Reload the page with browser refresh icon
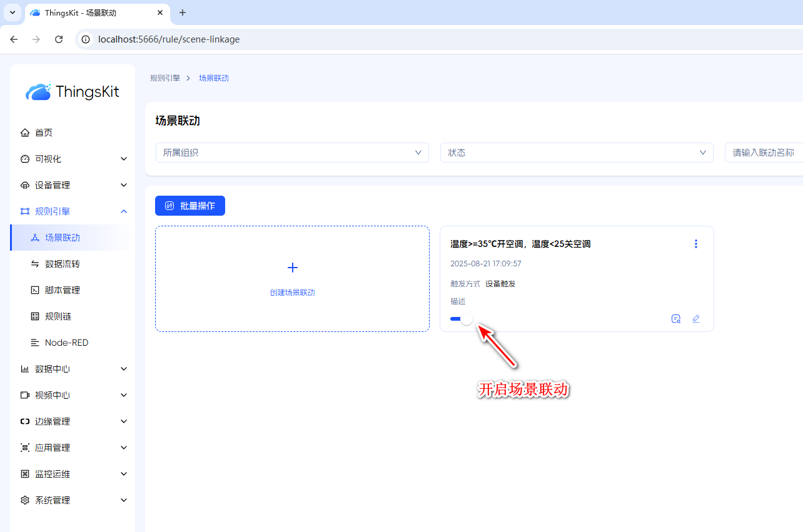This screenshot has width=803, height=532. (59, 39)
